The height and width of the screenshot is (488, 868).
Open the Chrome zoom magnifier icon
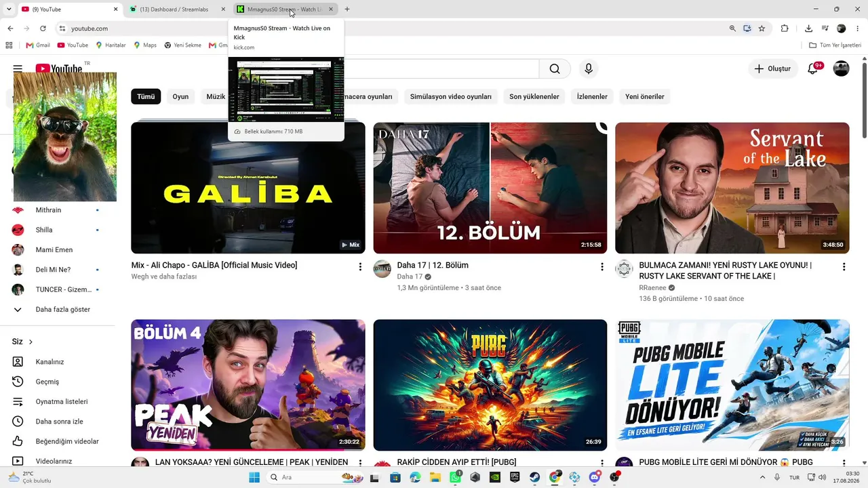pos(732,28)
